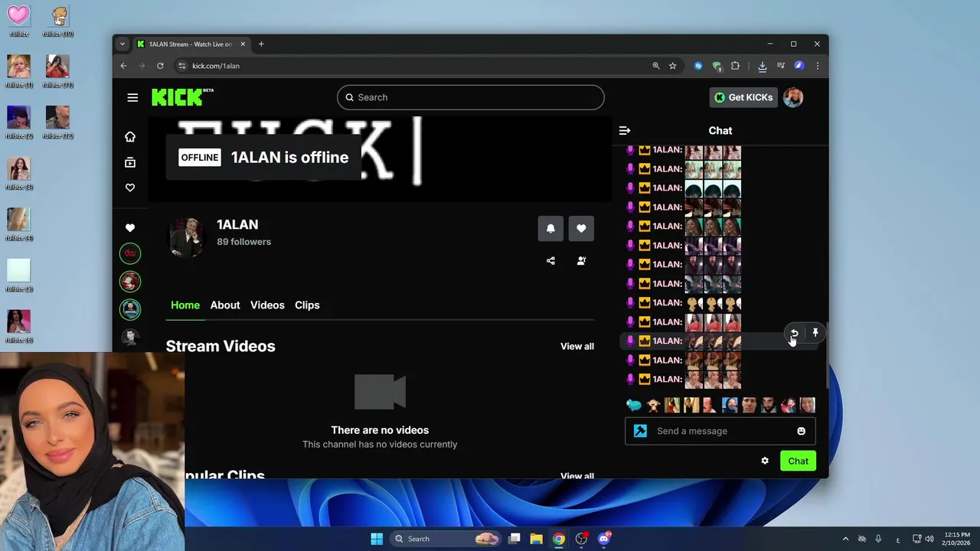The image size is (980, 551).
Task: Pin the highlighted 1ALAN chat message
Action: (x=815, y=333)
